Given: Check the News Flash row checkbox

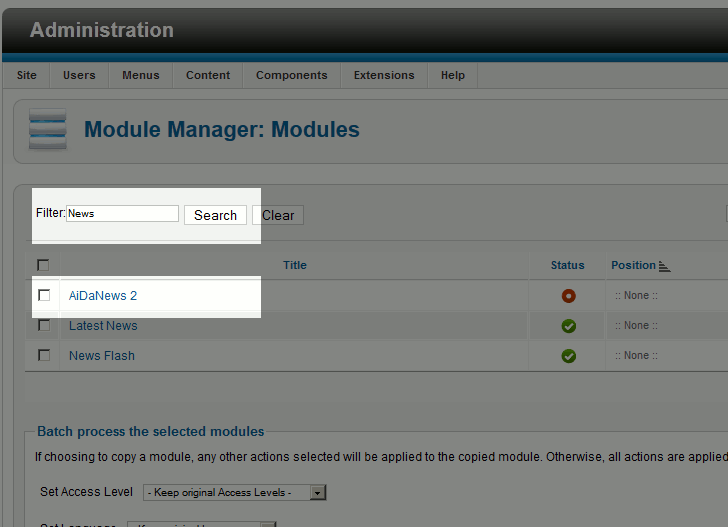Looking at the screenshot, I should [44, 356].
